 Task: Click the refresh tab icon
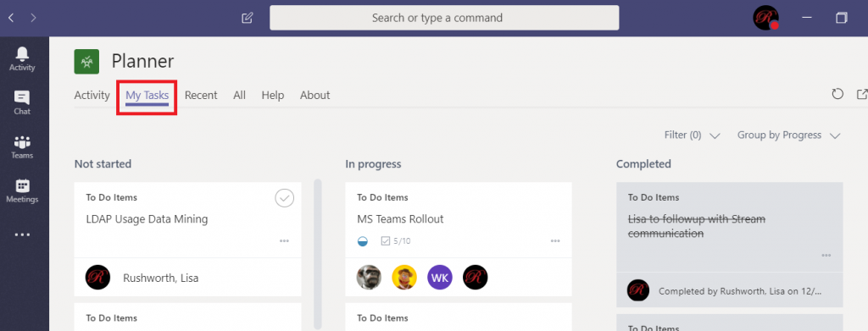tap(837, 94)
